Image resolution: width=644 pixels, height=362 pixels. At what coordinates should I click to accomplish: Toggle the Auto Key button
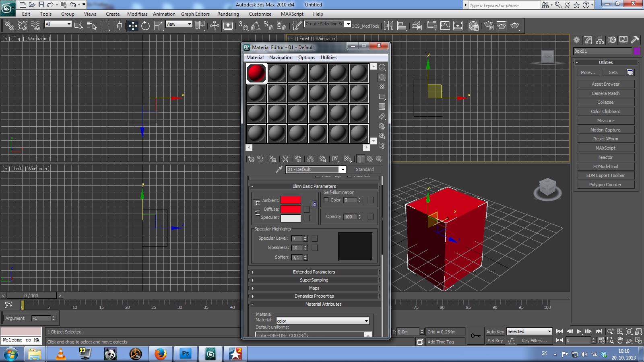coord(495,332)
